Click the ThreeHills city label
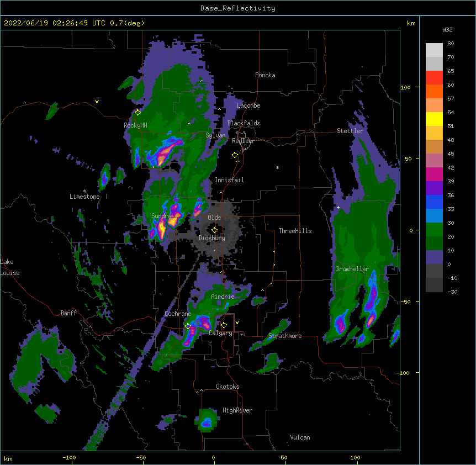Image resolution: width=476 pixels, height=465 pixels. [x=295, y=231]
